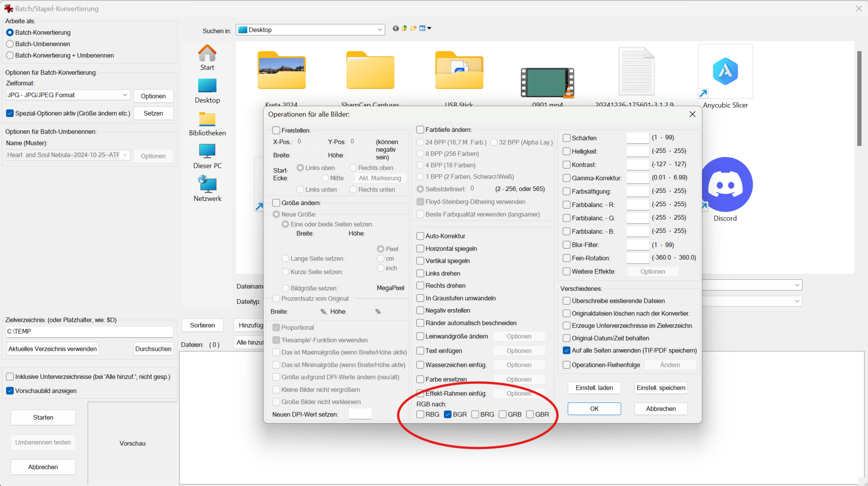
Task: Enable Auto-Korrektur checkbox
Action: 420,236
